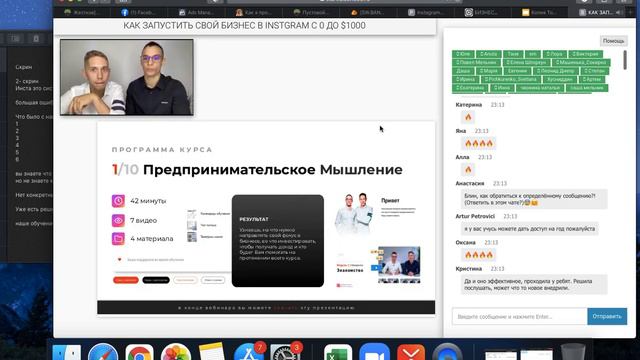This screenshot has width=640, height=360.
Task: Select the scrollbar handle of the participants list
Action: [624, 60]
